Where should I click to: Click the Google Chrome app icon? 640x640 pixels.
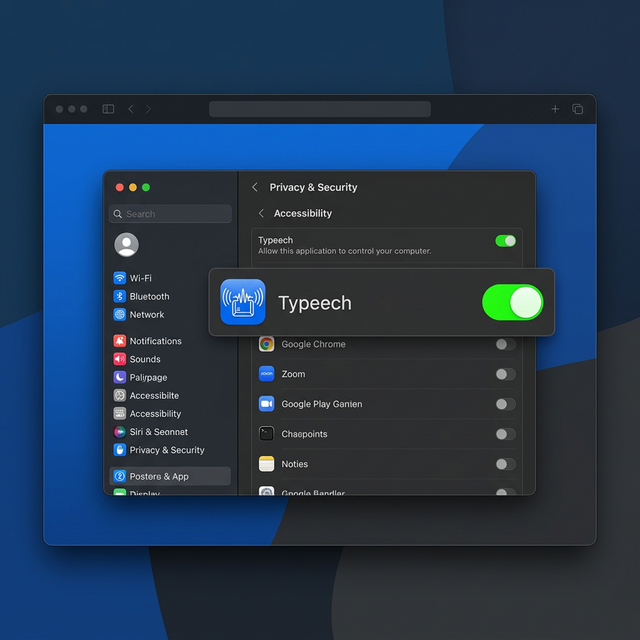click(x=267, y=344)
